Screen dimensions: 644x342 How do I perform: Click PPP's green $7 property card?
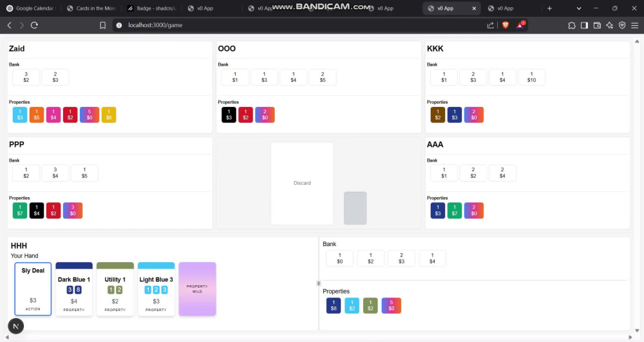pos(20,211)
